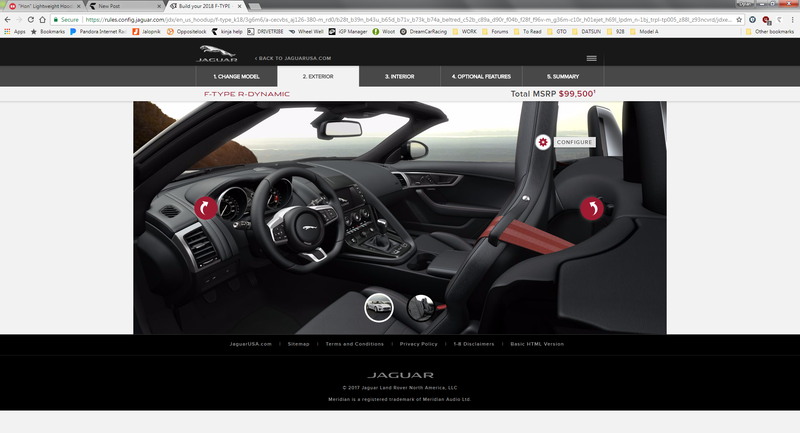The image size is (800, 433).
Task: Click the Jaguar leaper logo in the header
Action: 217,54
